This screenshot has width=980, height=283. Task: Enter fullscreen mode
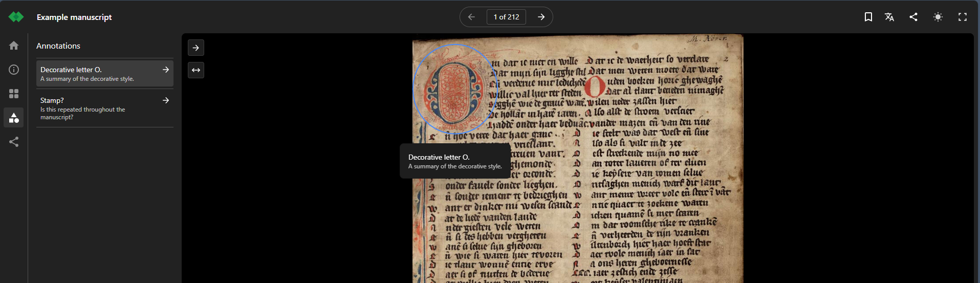coord(963,17)
